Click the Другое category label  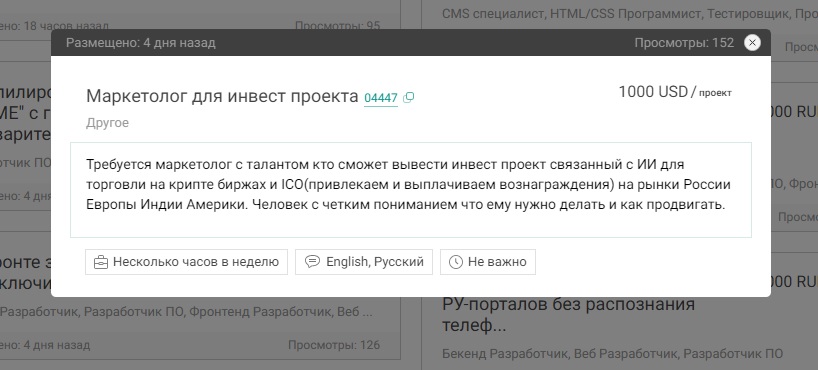click(x=107, y=123)
